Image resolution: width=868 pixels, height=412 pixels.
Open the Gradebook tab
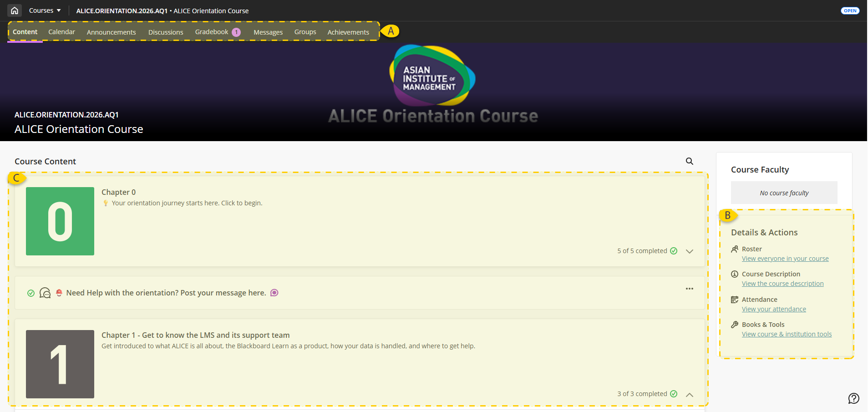pyautogui.click(x=212, y=32)
